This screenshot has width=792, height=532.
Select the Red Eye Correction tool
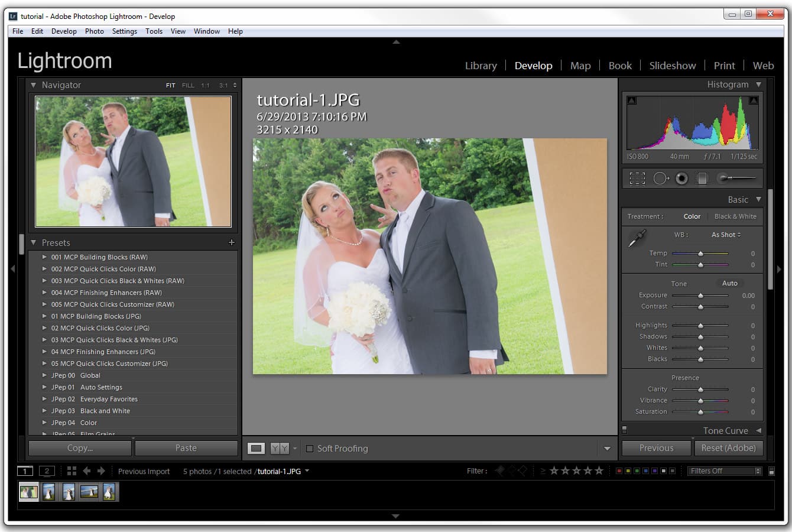[681, 178]
